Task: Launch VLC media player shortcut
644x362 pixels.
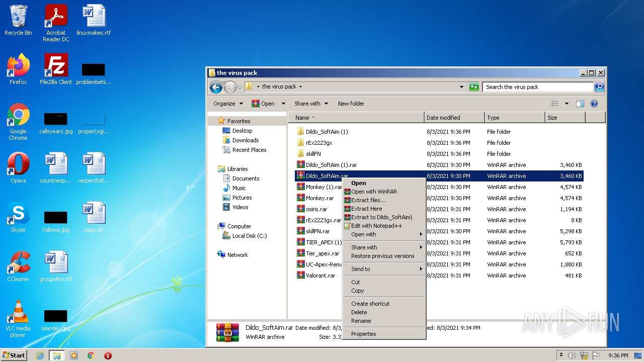Action: tap(18, 319)
